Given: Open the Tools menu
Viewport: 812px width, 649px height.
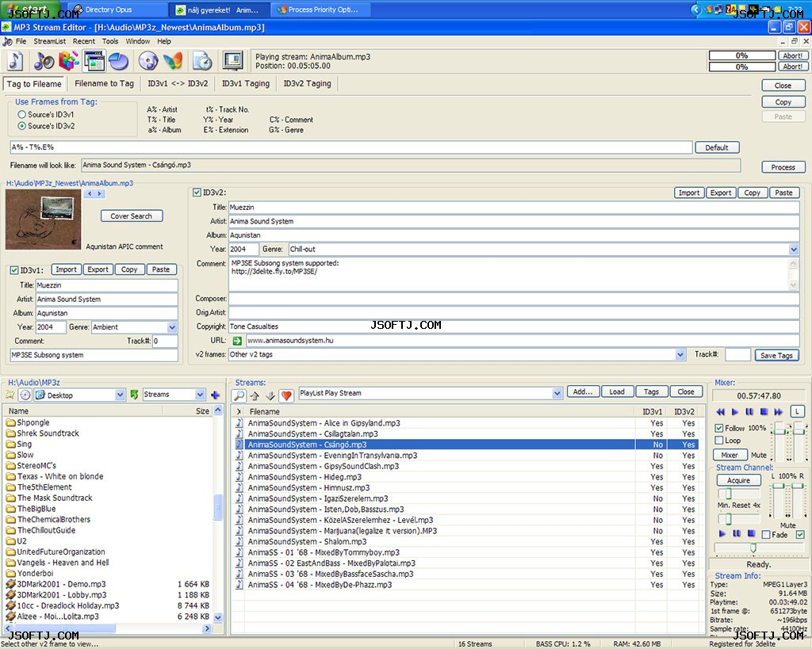Looking at the screenshot, I should 109,41.
